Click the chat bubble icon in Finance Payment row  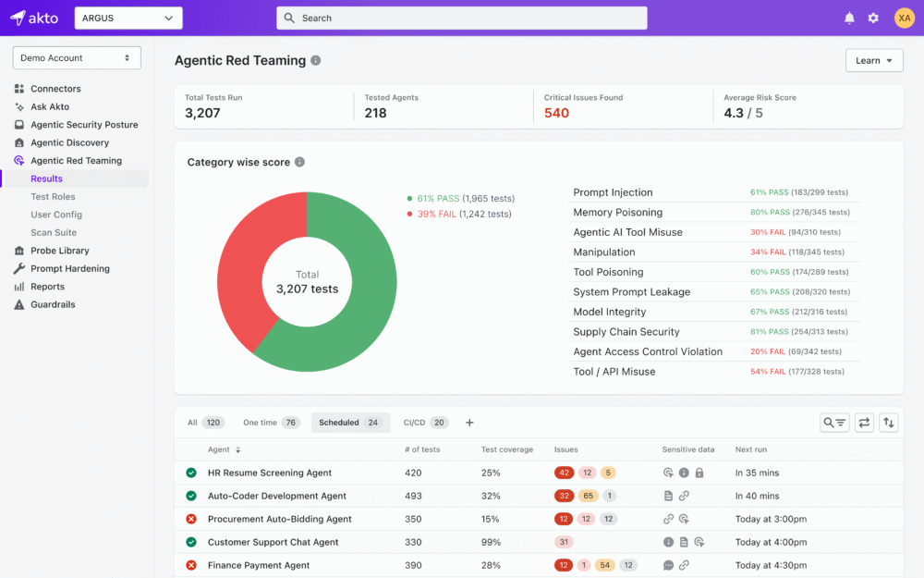[x=668, y=565]
